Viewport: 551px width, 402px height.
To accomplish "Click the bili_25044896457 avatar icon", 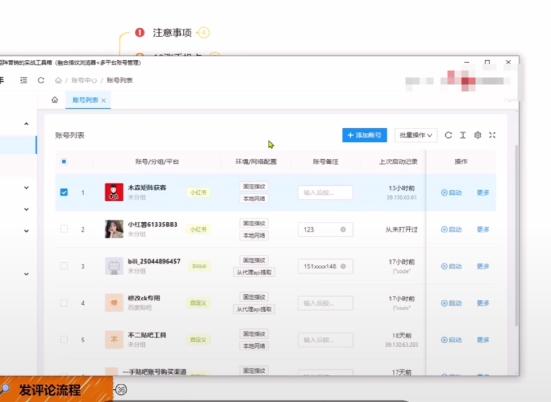I will click(114, 266).
